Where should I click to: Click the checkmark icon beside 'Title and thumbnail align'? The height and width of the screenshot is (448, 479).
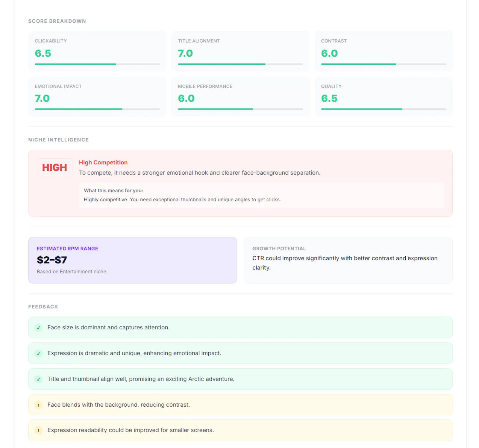[x=38, y=379]
